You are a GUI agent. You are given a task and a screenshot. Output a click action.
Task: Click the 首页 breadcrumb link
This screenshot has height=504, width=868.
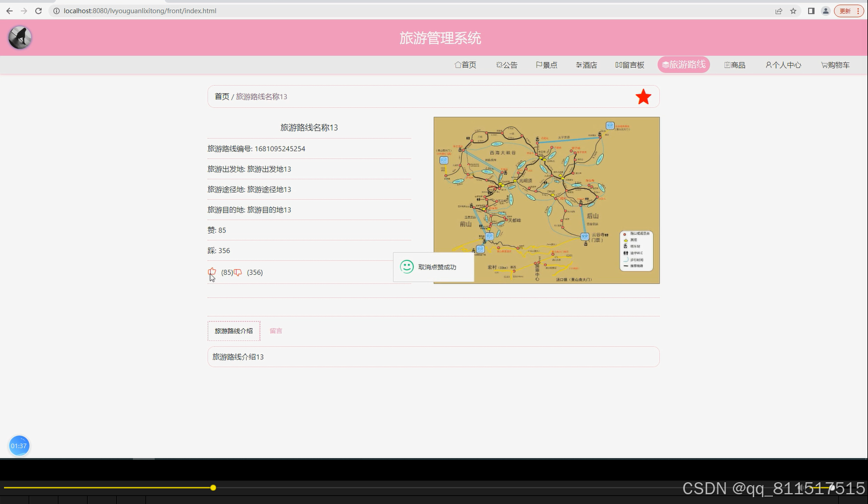222,96
